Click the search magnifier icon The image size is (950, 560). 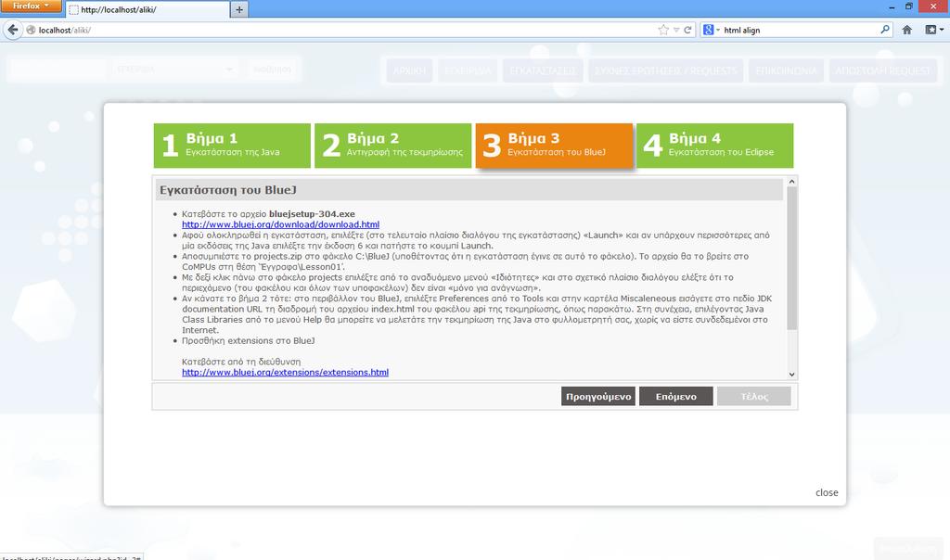884,29
